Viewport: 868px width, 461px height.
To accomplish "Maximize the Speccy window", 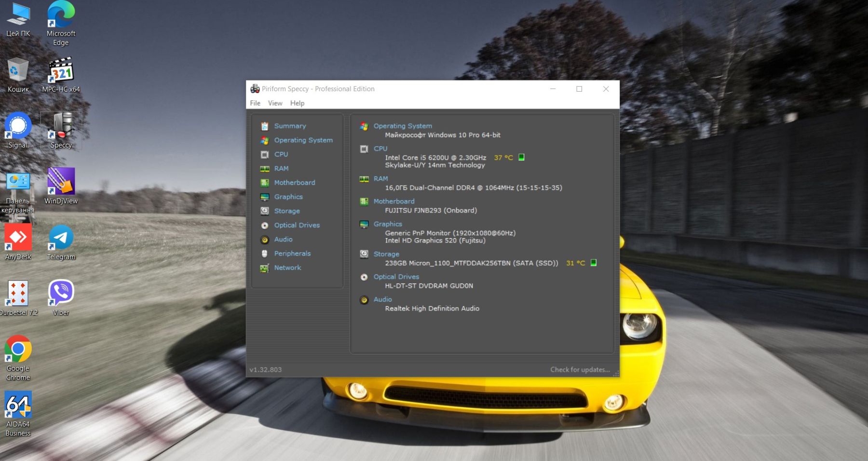I will pyautogui.click(x=579, y=89).
